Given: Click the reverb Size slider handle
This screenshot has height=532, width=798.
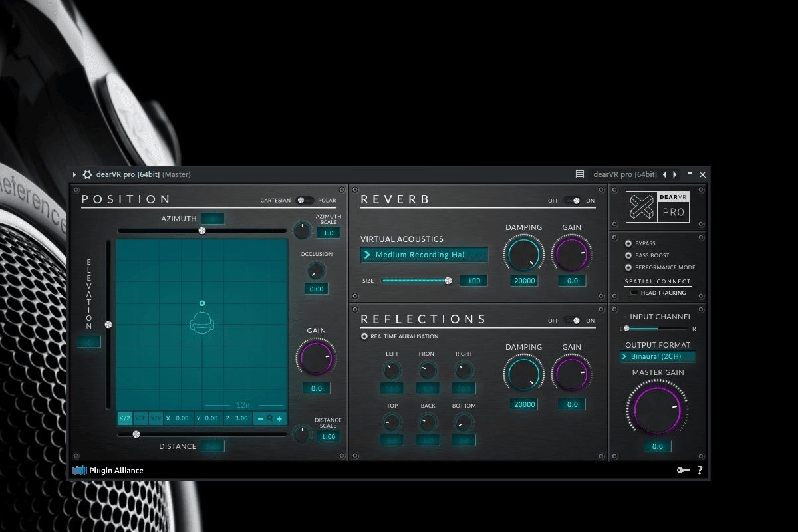Looking at the screenshot, I should [x=448, y=281].
